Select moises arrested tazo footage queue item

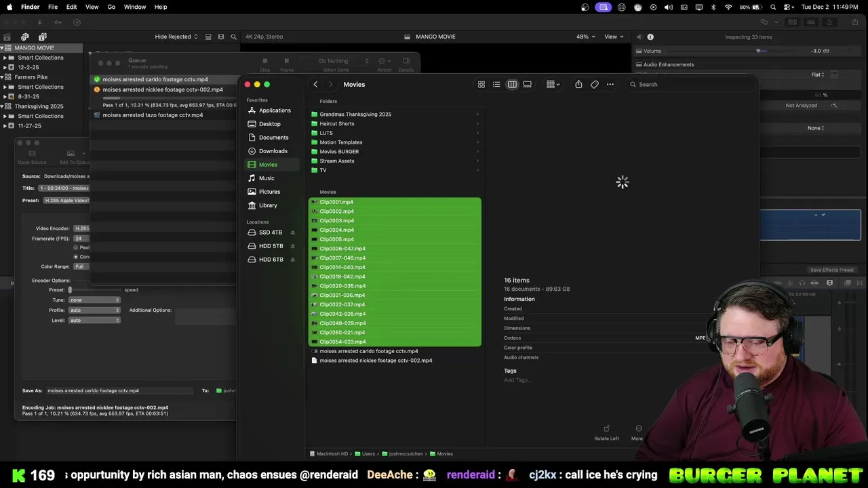pos(153,115)
